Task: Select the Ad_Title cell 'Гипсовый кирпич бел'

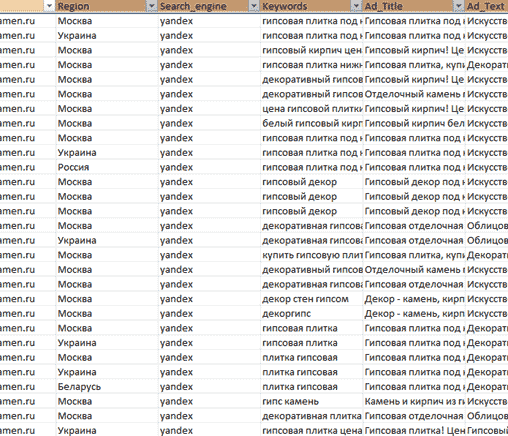Action: [x=414, y=123]
